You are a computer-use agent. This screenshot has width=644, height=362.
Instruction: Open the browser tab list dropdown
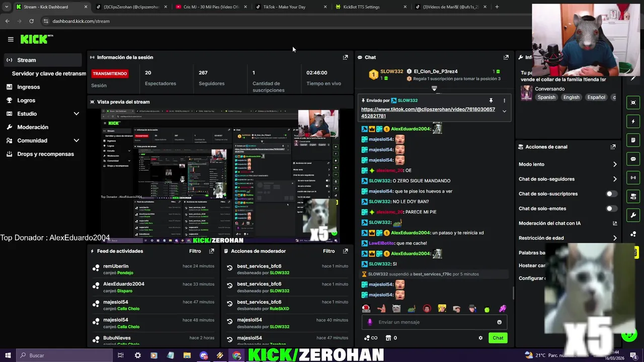point(7,7)
